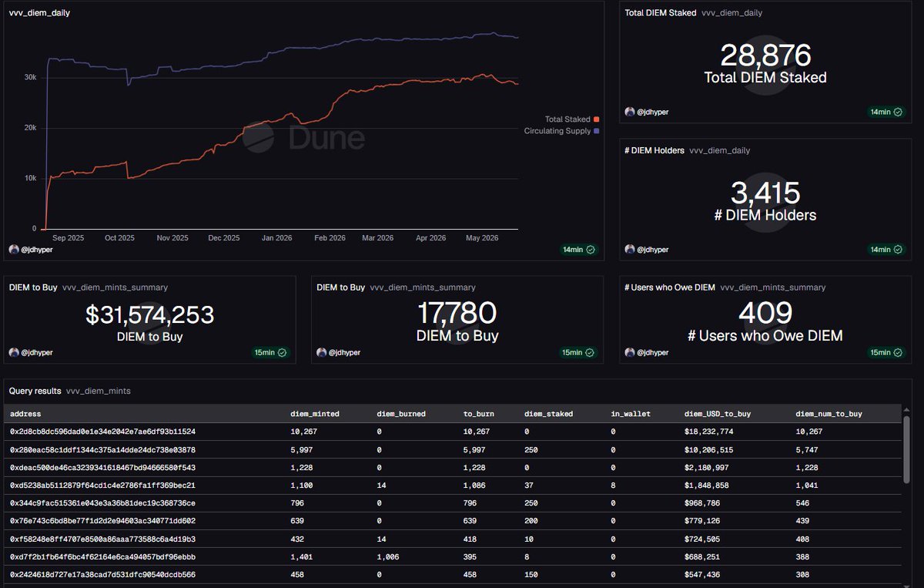The height and width of the screenshot is (588, 924).
Task: Click the 1,401 diem_minted cell
Action: click(x=301, y=556)
